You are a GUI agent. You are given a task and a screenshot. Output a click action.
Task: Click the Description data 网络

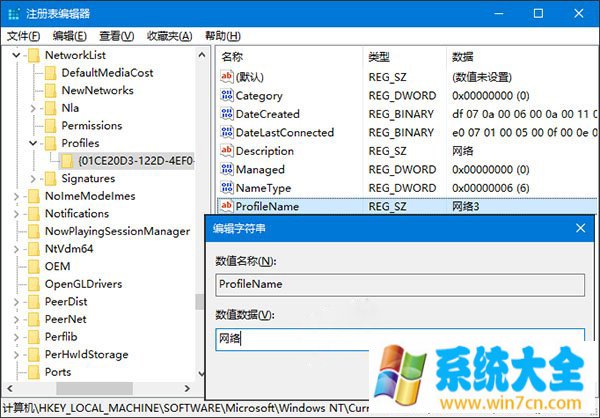click(x=462, y=151)
